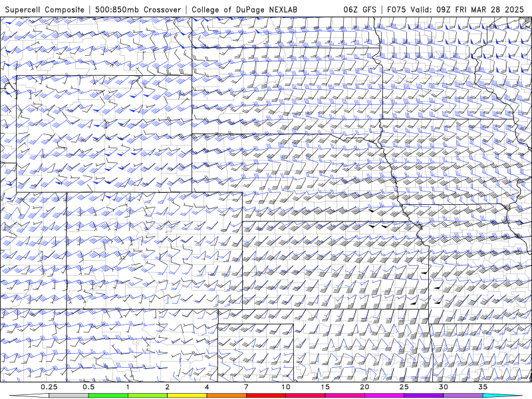Viewport: 532px width, 399px height.
Task: Click the legend value 4
Action: 207,387
